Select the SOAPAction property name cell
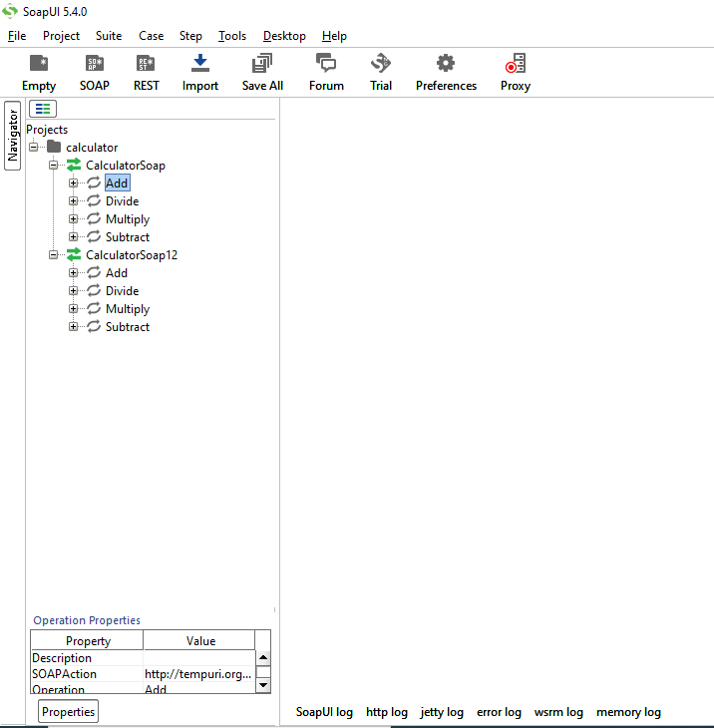The image size is (714, 728). click(x=87, y=674)
